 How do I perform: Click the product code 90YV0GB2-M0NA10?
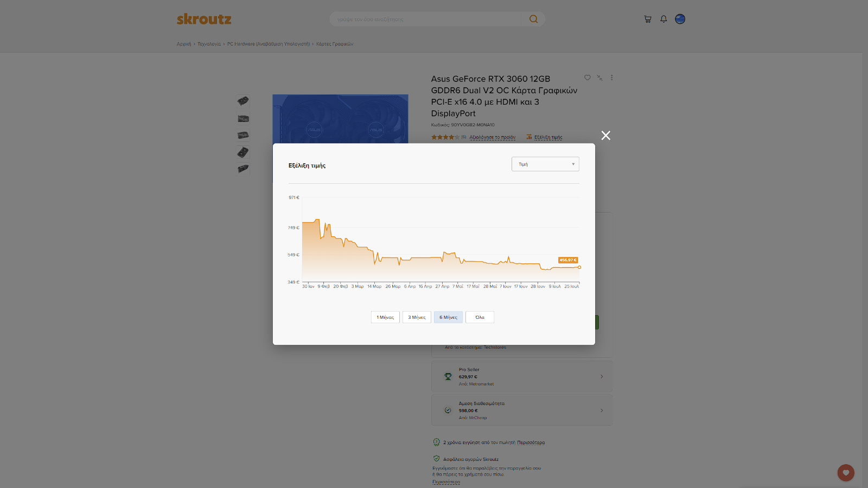[473, 125]
